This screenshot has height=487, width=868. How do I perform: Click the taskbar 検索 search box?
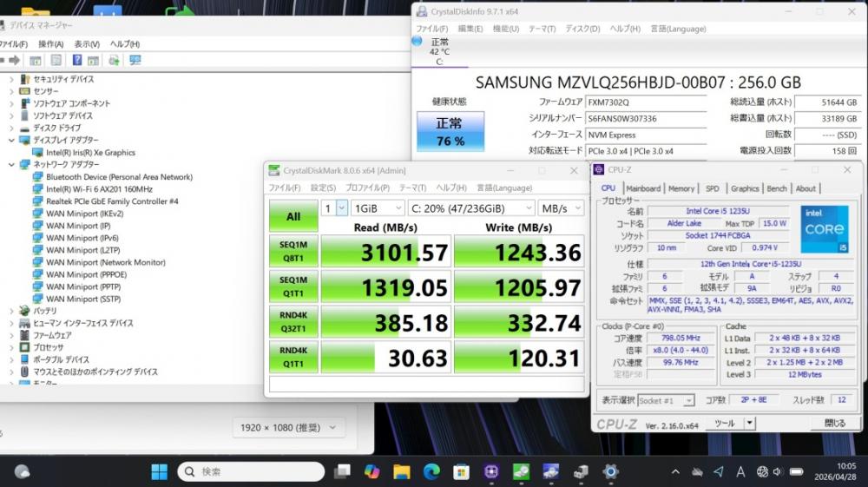coord(251,471)
